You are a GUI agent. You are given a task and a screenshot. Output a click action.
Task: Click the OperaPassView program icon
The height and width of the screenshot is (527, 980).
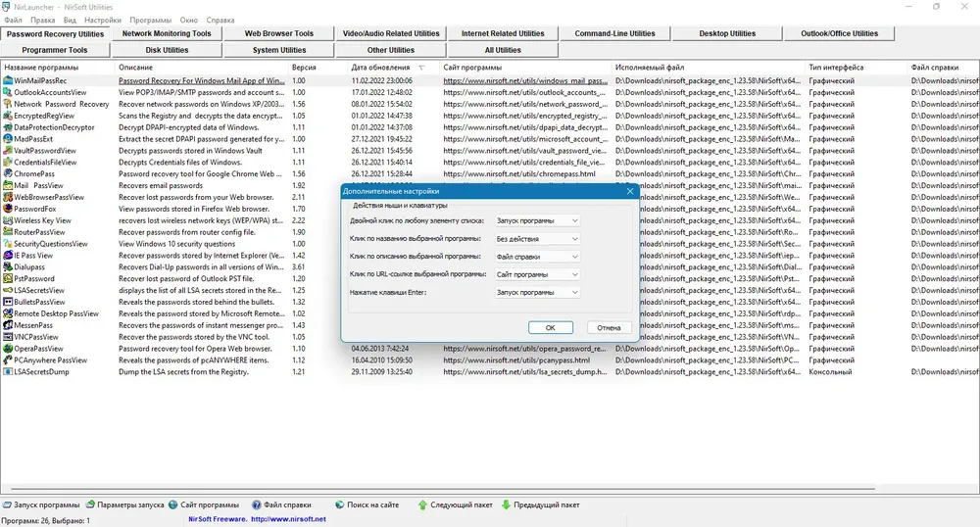pyautogui.click(x=8, y=349)
